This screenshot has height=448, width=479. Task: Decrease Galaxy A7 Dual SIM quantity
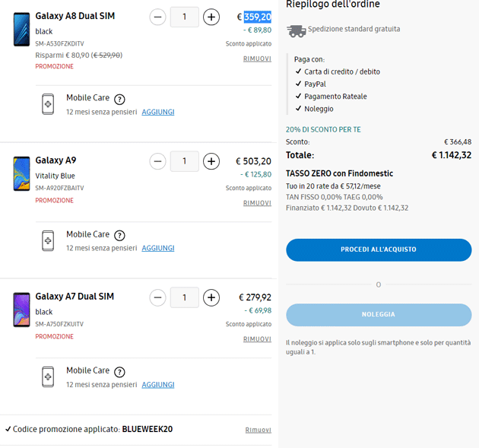click(x=158, y=297)
